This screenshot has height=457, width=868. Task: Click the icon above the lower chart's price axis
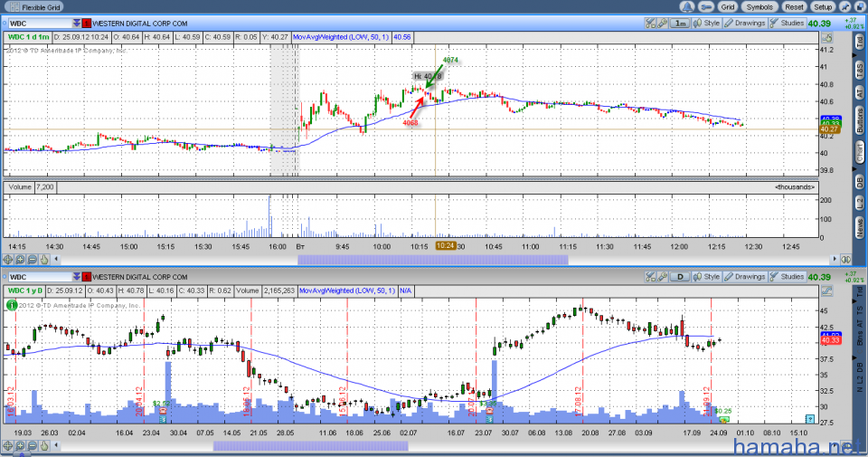(x=826, y=290)
